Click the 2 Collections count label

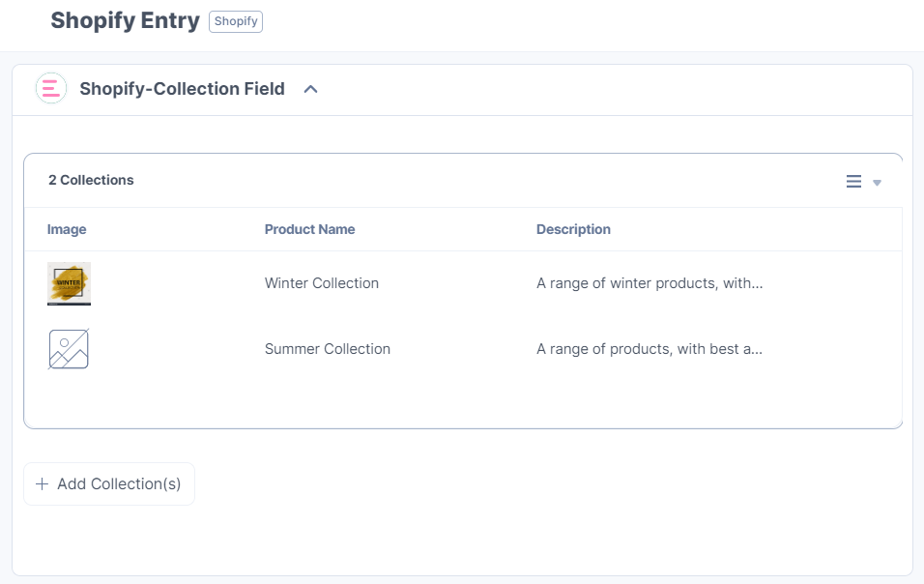click(x=91, y=180)
